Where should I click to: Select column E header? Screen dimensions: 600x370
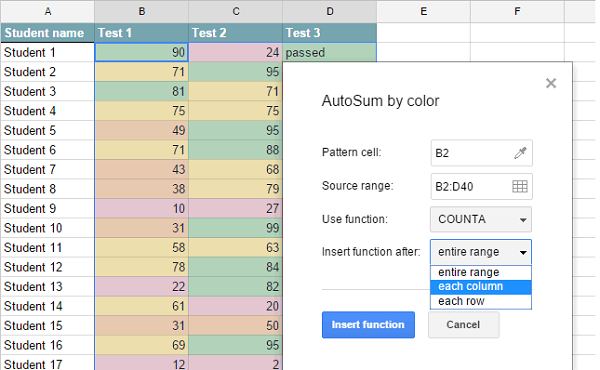[424, 11]
